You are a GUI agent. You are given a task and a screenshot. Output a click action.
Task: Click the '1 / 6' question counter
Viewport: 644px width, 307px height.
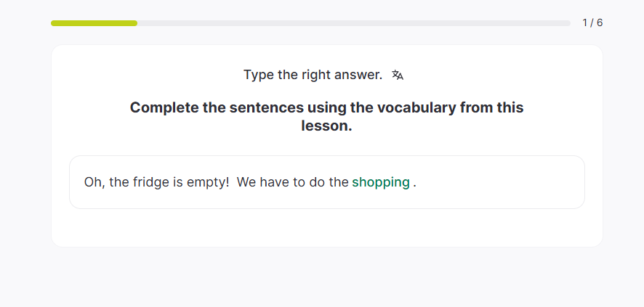click(592, 22)
